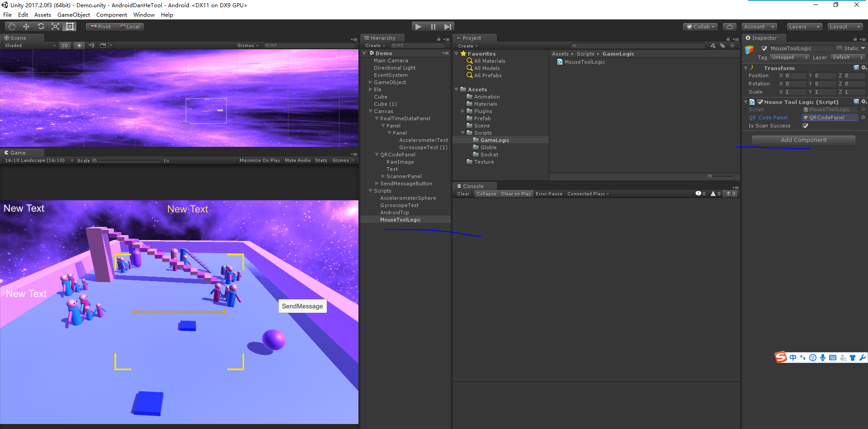Uncheck the Is Scan Success checkbox
868x429 pixels.
pyautogui.click(x=805, y=126)
